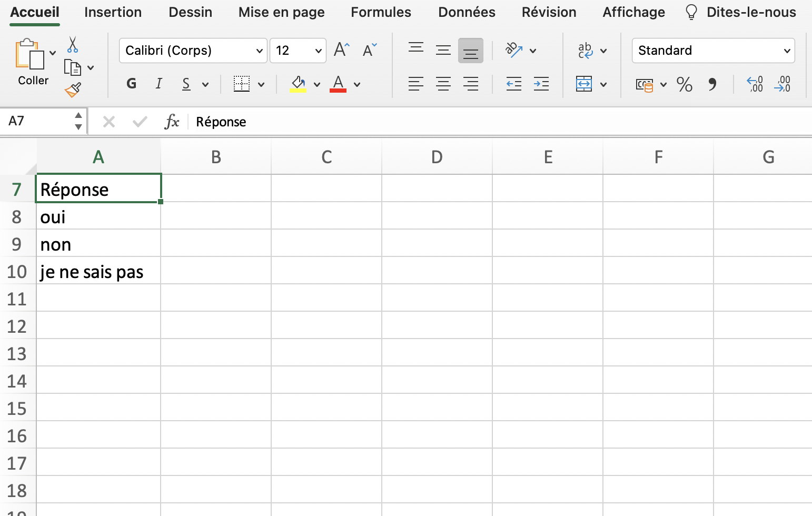Apply italic formatting to the cell
This screenshot has width=812, height=516.
tap(159, 84)
